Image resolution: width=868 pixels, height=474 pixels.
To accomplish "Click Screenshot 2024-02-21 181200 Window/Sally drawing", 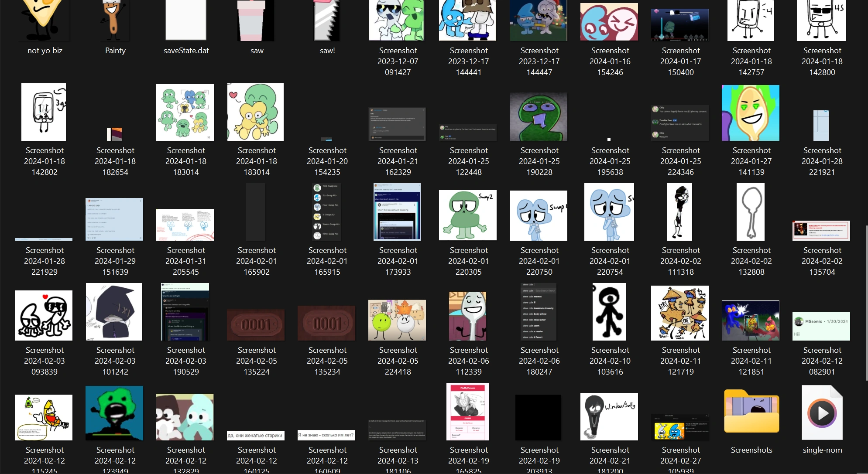I will [609, 416].
